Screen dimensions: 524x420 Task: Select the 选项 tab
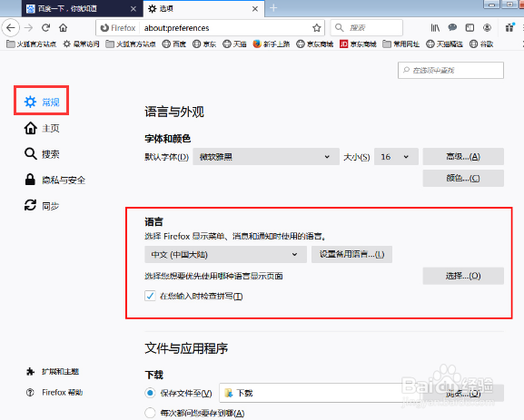[203, 9]
